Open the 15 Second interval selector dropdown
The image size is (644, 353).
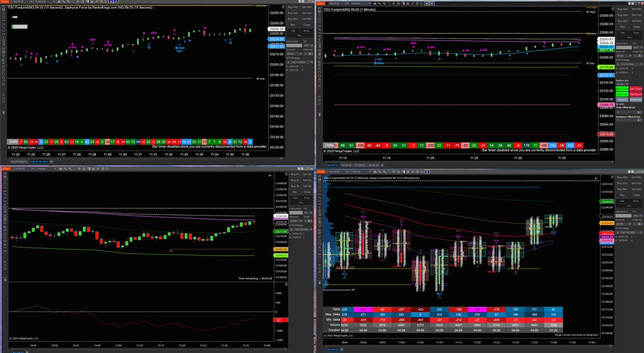coord(45,2)
